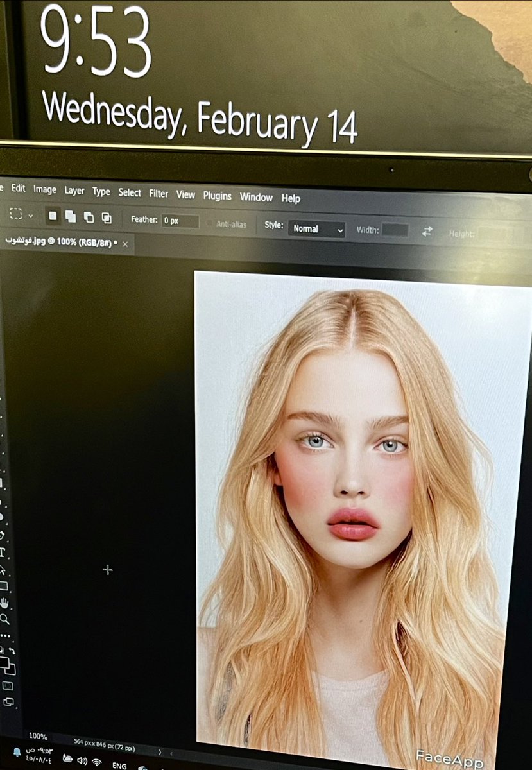Close the open .jpg document tab

[125, 244]
